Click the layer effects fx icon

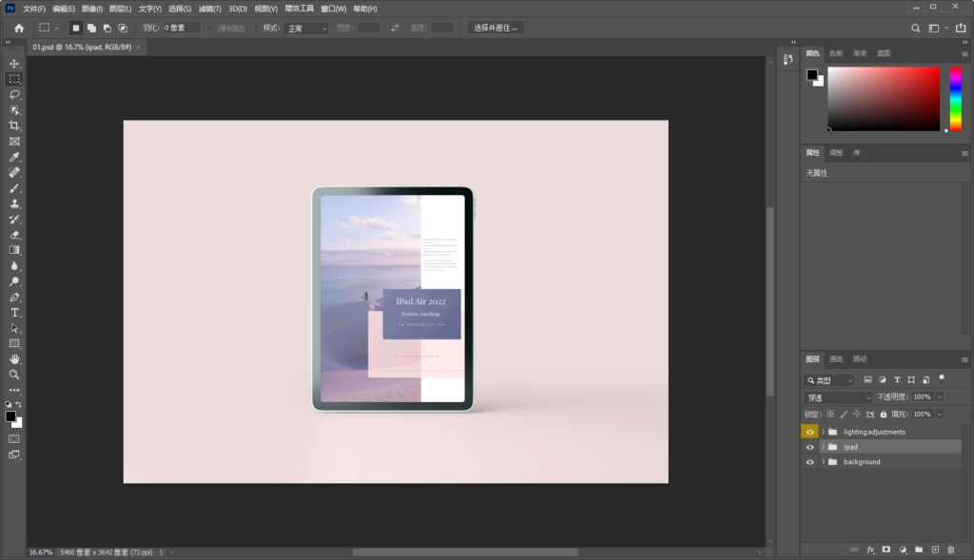[x=870, y=550]
